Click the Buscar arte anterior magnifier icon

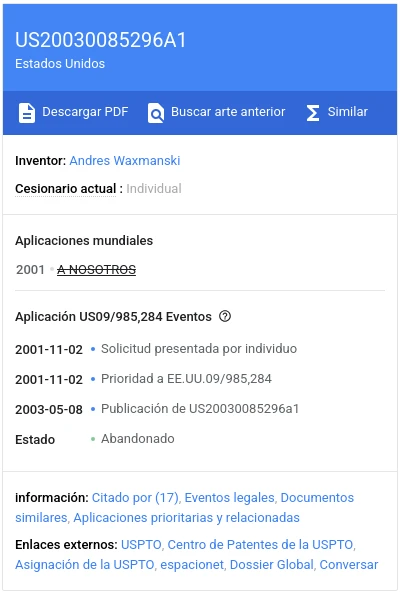coord(156,113)
